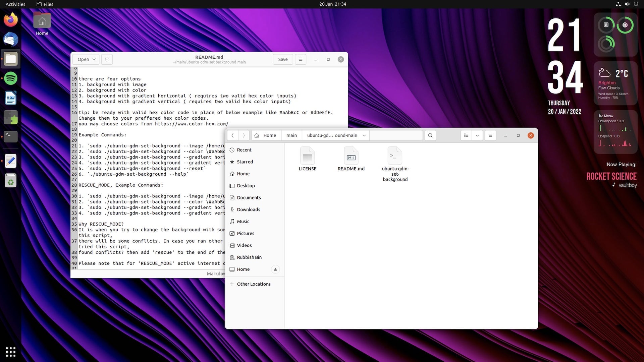Click the volume icon in the top bar

pos(627,4)
